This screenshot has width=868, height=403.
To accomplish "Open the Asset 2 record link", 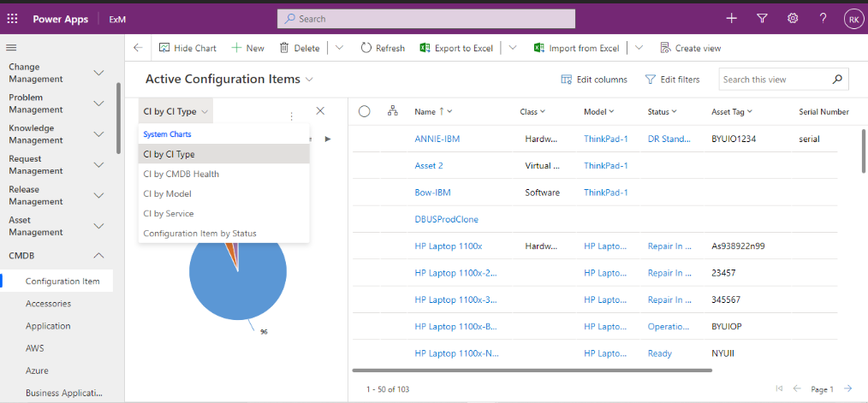I will point(429,165).
